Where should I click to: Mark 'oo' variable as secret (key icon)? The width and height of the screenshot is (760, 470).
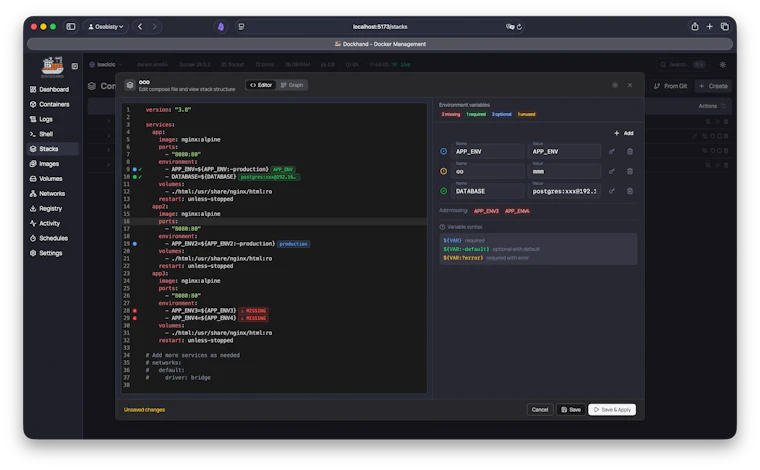(612, 172)
